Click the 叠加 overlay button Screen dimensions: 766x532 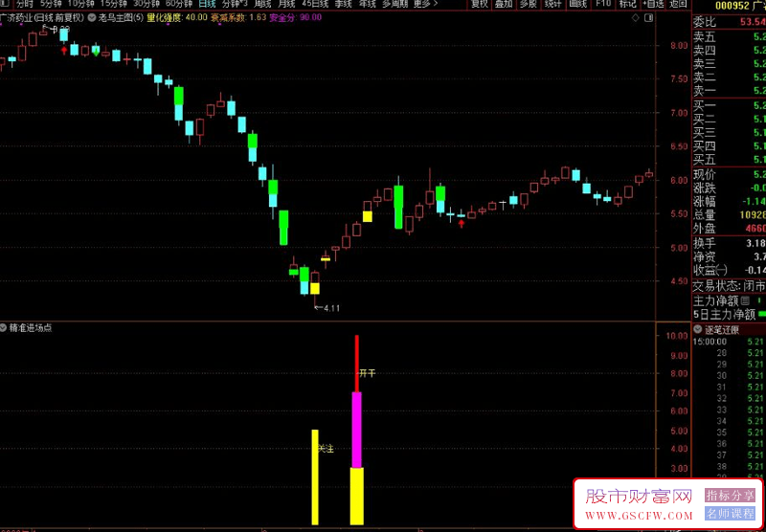click(x=504, y=4)
